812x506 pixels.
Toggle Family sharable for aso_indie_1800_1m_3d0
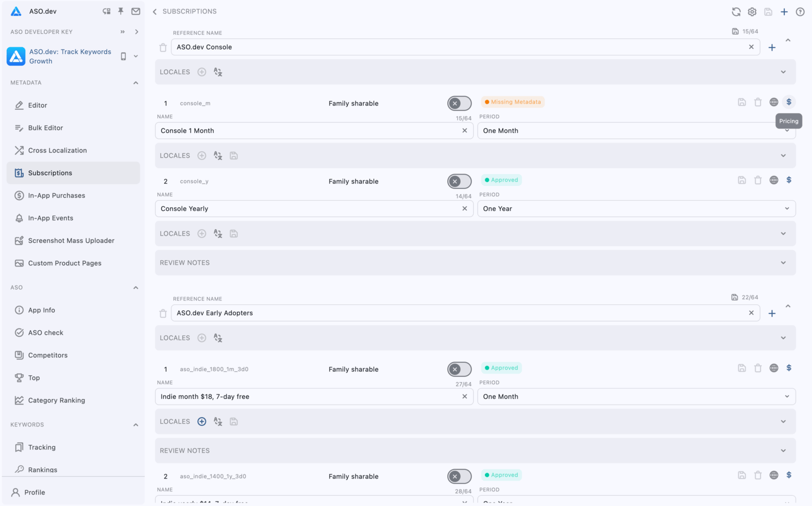coord(459,370)
